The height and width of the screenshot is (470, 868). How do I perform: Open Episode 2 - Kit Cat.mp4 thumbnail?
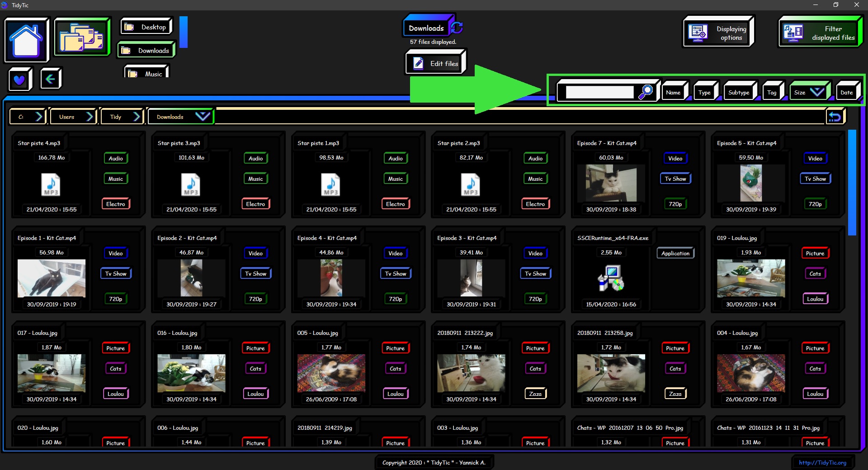point(191,278)
